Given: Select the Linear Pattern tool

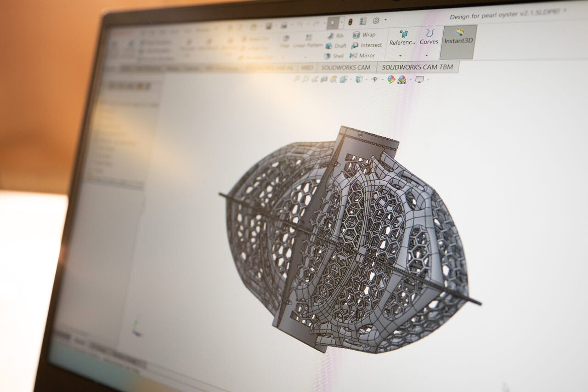Looking at the screenshot, I should (x=308, y=41).
